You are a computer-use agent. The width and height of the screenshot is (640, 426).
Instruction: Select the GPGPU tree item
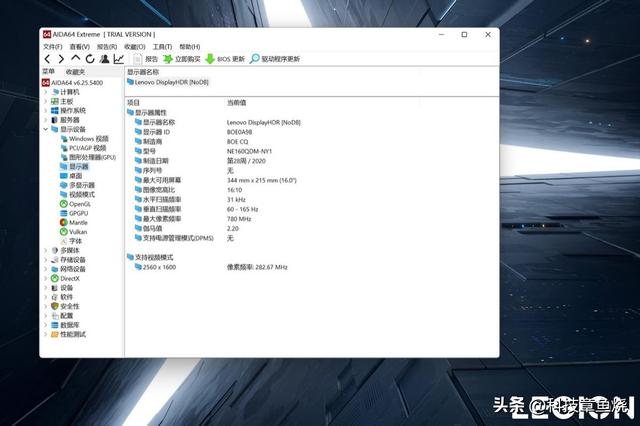[x=74, y=213]
